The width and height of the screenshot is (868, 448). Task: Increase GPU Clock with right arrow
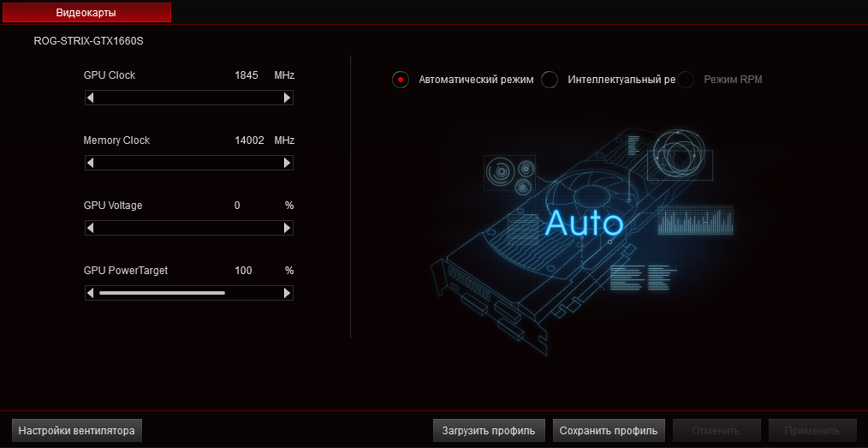tap(288, 98)
